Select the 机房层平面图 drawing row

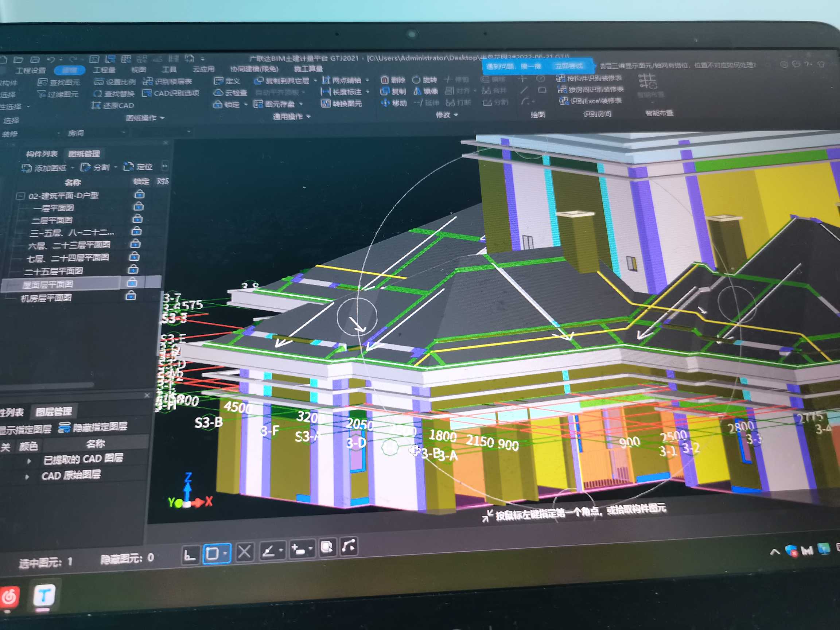point(46,298)
